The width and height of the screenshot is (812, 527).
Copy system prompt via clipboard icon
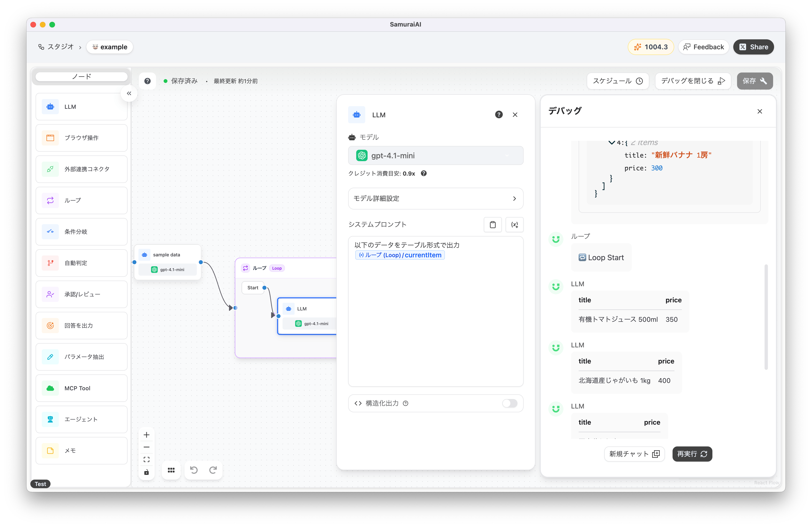coord(493,224)
